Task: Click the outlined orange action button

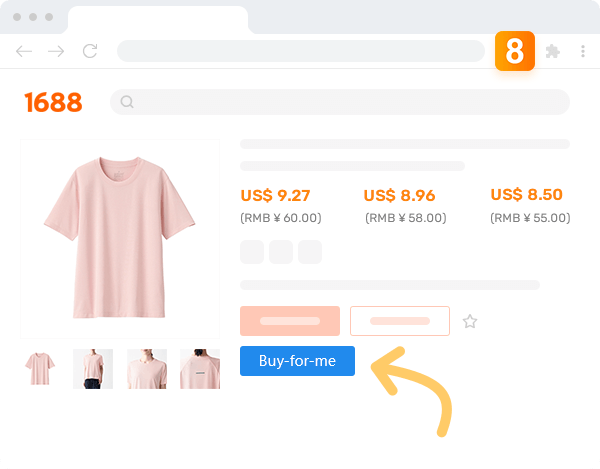Action: point(400,321)
